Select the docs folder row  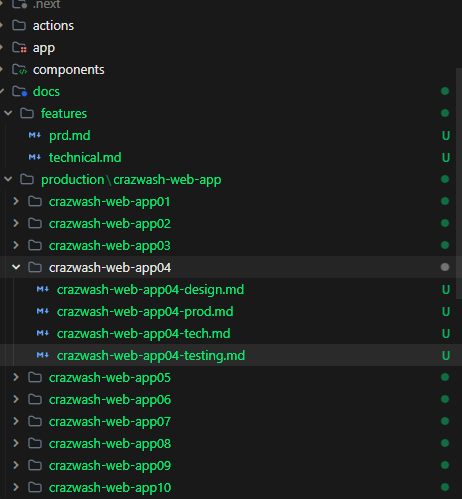(231, 91)
